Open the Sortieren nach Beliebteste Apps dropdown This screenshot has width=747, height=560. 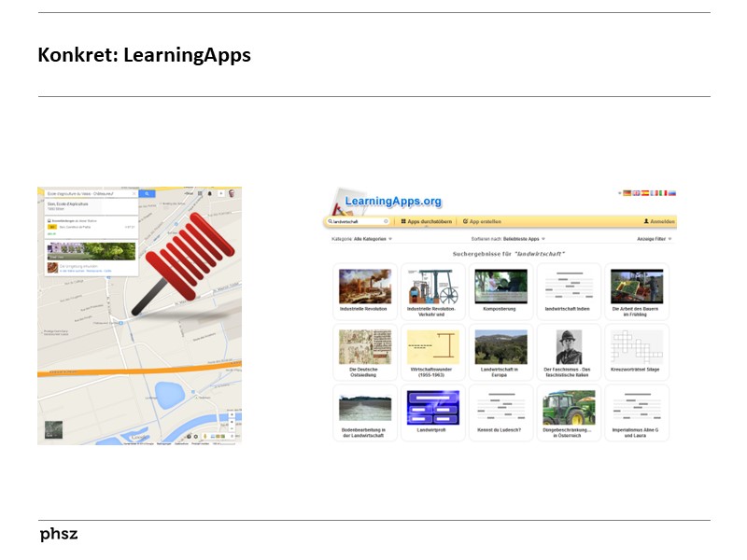pyautogui.click(x=509, y=238)
